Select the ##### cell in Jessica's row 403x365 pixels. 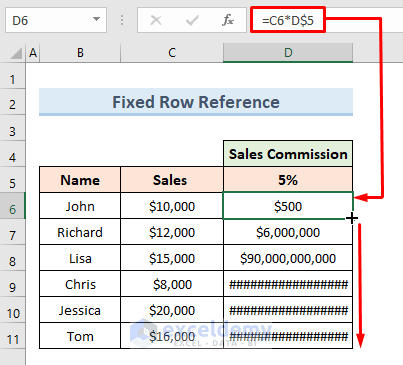(288, 310)
